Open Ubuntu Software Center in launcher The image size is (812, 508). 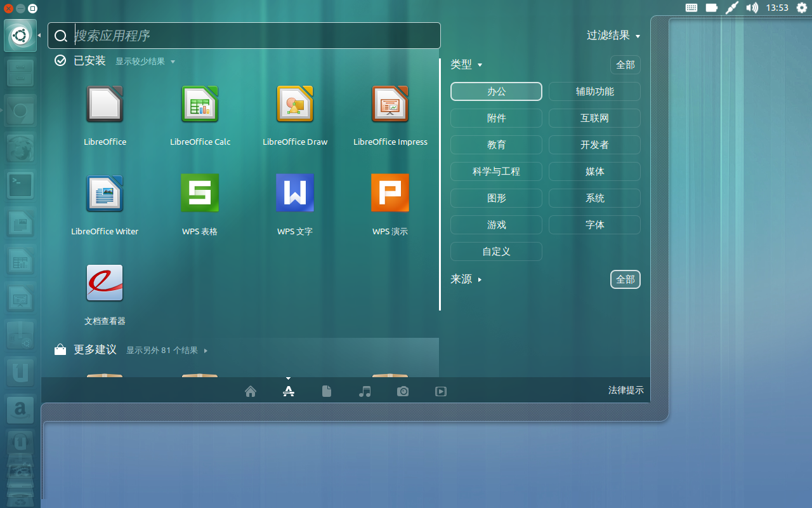pyautogui.click(x=20, y=335)
